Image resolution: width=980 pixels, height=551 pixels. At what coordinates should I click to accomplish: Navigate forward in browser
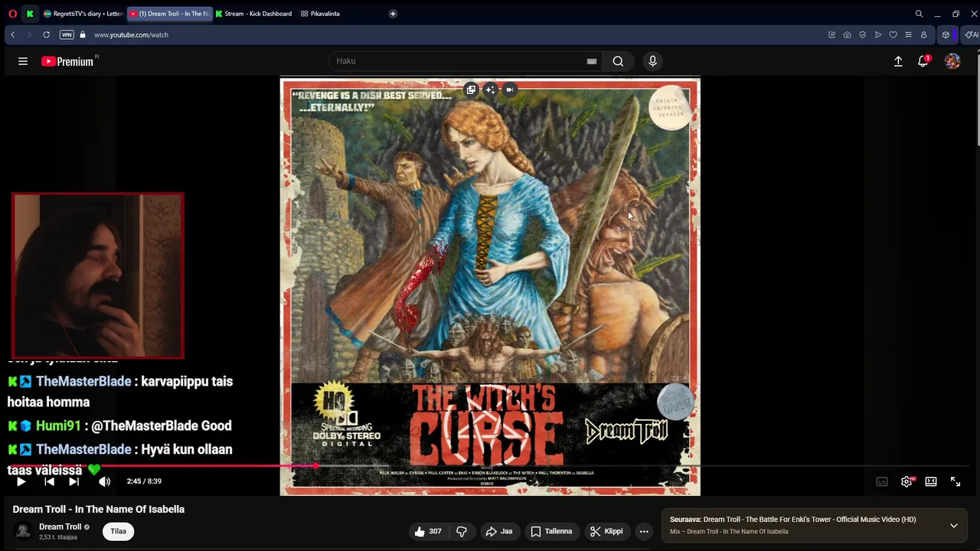29,34
